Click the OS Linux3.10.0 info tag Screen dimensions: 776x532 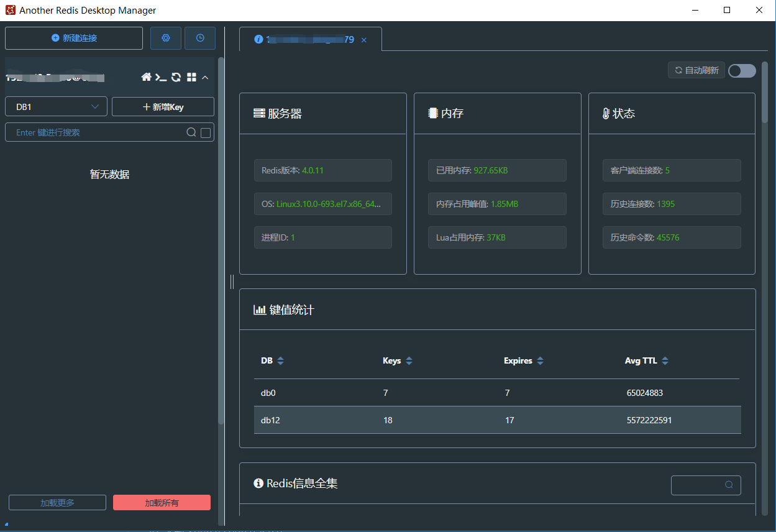[x=323, y=204]
